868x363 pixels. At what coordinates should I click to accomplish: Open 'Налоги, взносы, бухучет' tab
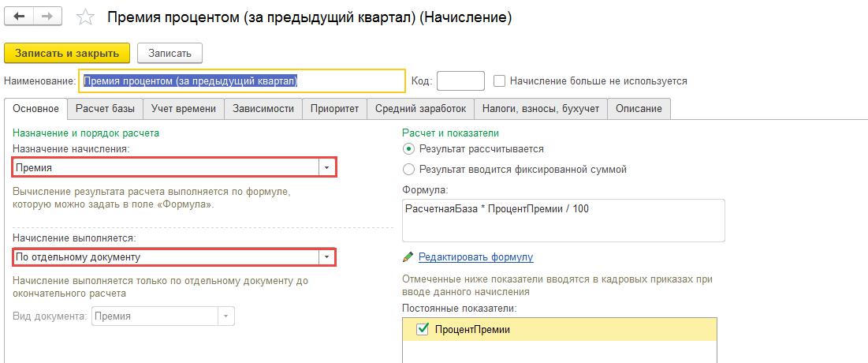540,108
